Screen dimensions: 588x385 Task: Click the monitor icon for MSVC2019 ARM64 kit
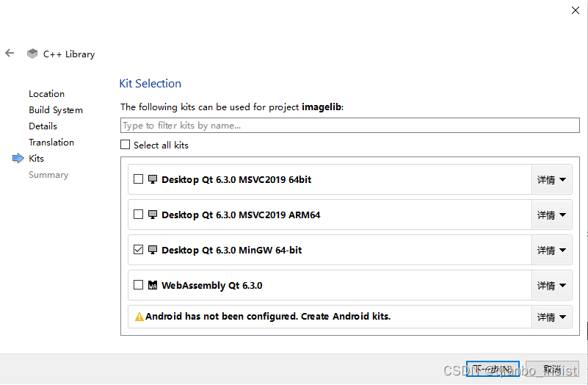[153, 215]
